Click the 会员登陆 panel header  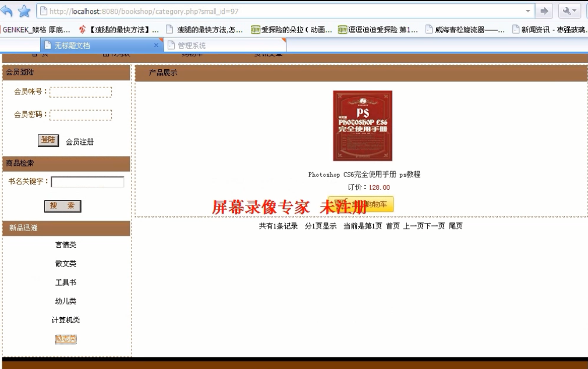click(66, 72)
